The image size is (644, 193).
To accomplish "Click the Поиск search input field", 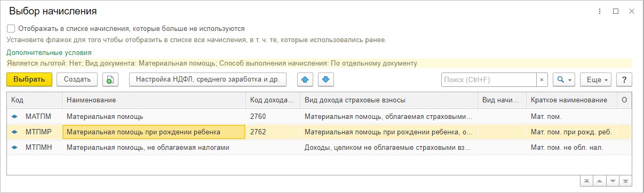I will (489, 79).
